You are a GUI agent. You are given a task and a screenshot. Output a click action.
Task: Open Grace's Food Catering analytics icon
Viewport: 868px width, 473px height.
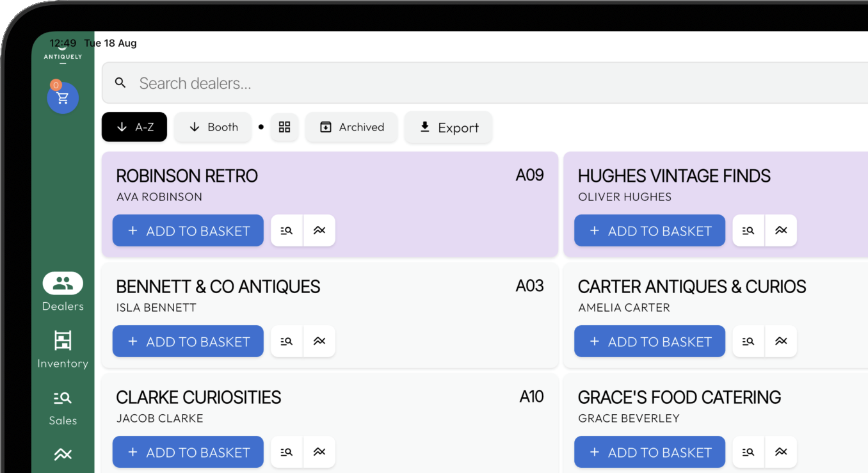pyautogui.click(x=781, y=452)
